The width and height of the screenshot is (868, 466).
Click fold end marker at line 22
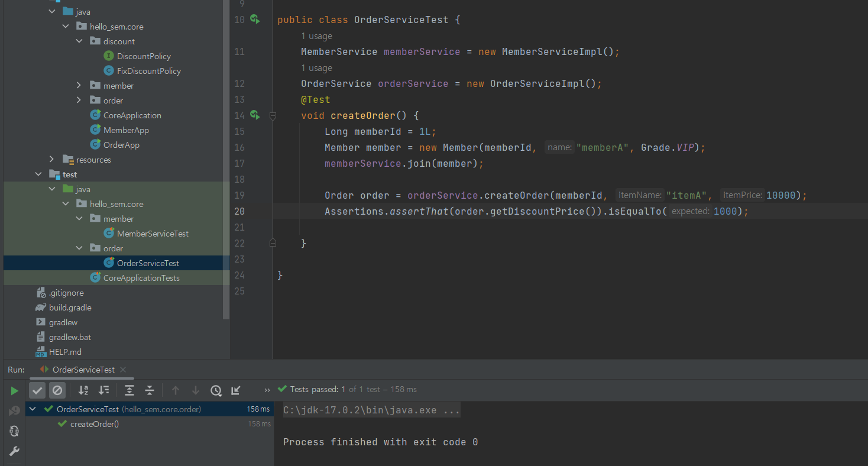(273, 243)
